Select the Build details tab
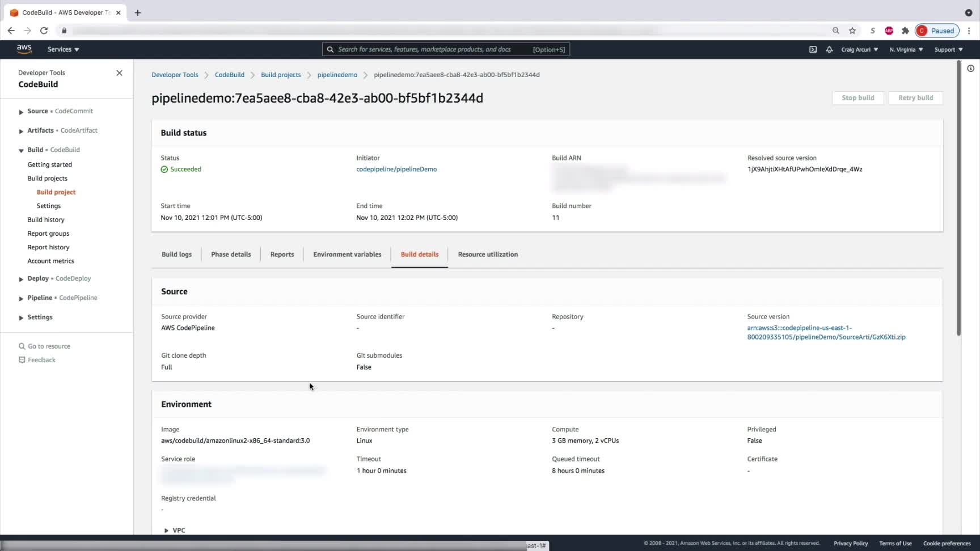 420,255
